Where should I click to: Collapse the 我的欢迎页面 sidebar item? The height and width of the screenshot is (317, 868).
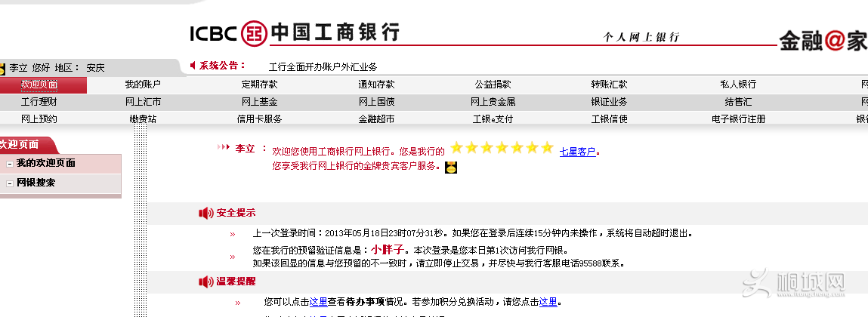(x=9, y=165)
